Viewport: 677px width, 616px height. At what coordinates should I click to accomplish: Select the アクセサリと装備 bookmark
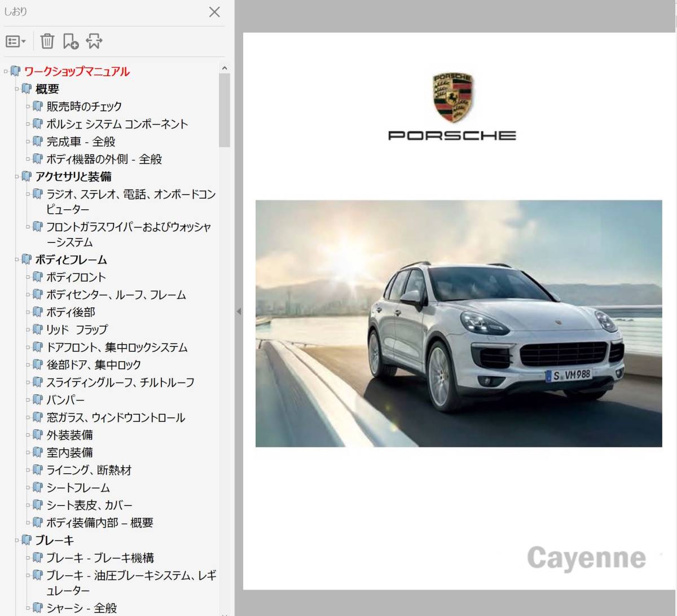(x=73, y=177)
